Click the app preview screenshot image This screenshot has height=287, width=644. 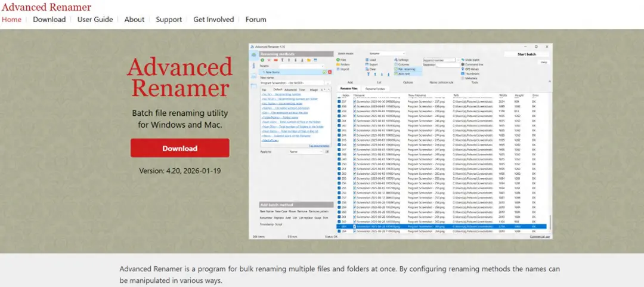pos(401,141)
